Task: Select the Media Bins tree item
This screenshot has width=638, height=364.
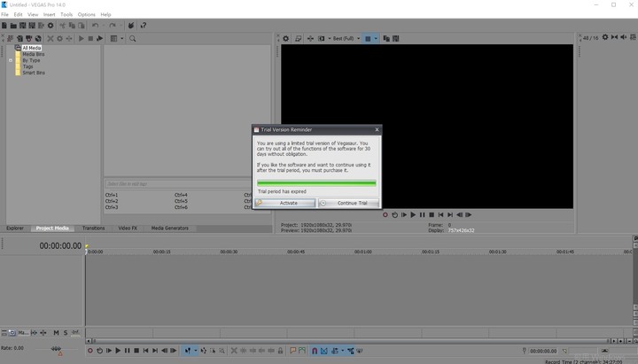Action: 34,54
